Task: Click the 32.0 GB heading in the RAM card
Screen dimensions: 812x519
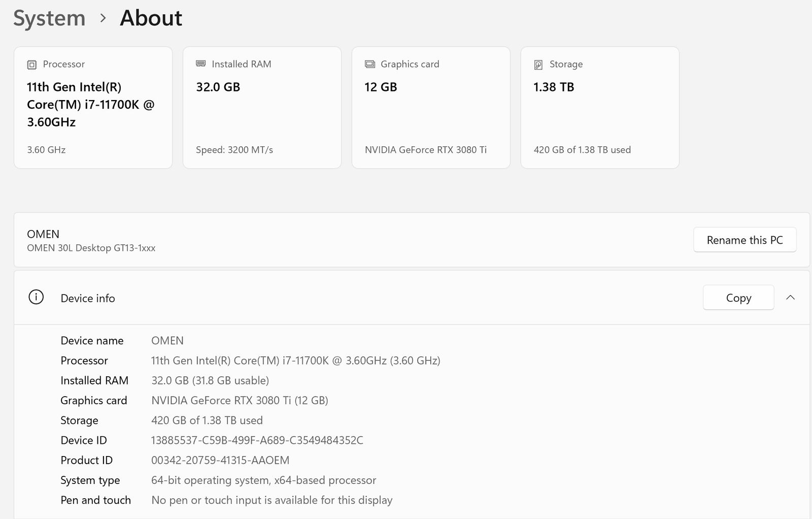Action: [218, 87]
